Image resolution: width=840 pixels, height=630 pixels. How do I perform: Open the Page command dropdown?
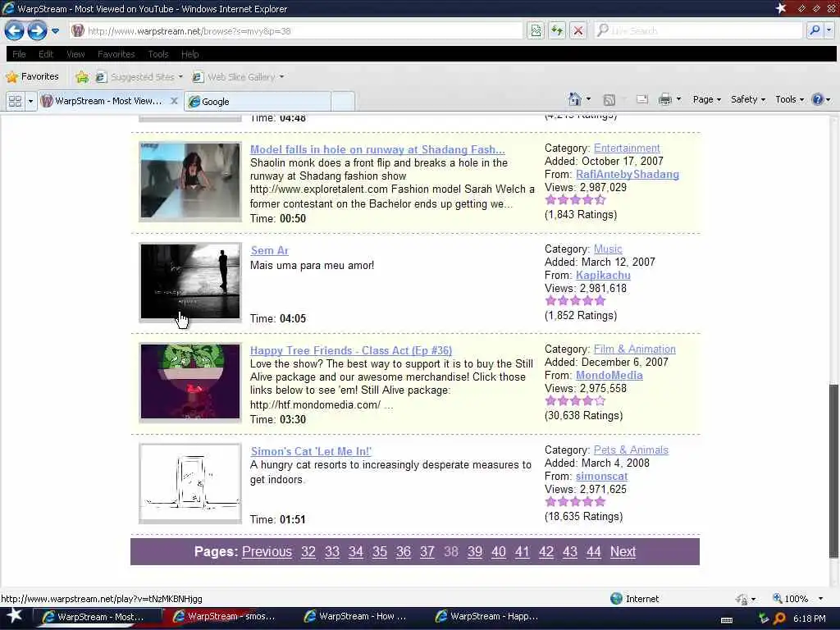(x=706, y=99)
